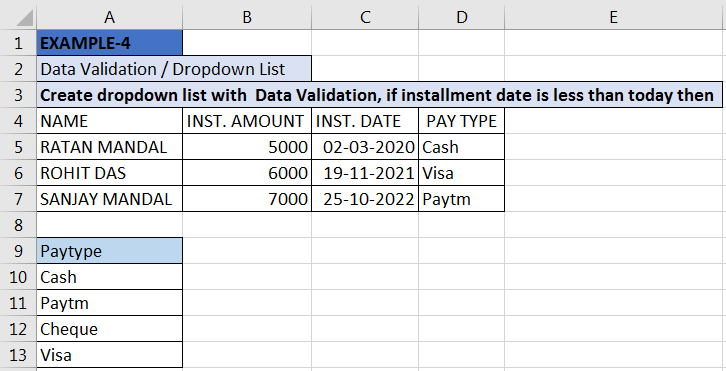Select column A header

tap(109, 17)
